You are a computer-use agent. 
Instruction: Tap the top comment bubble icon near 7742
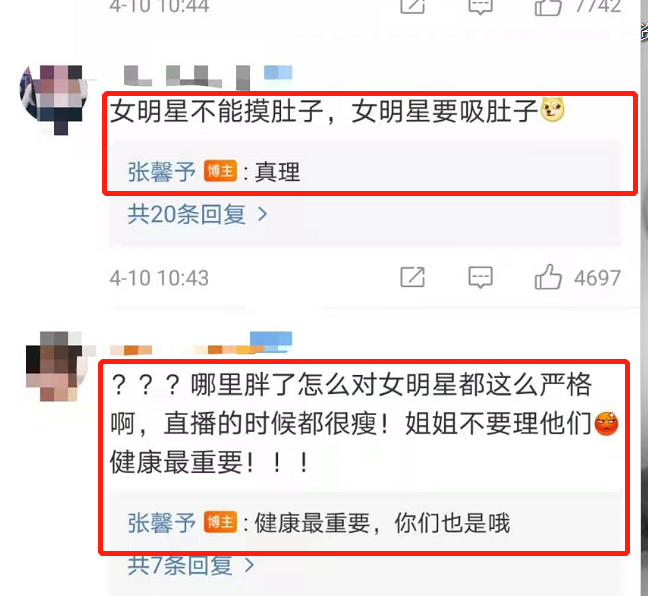click(480, 7)
